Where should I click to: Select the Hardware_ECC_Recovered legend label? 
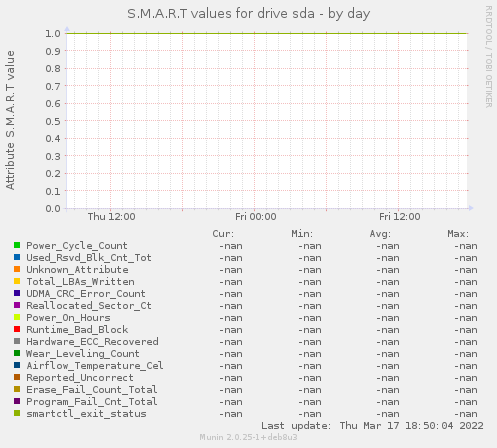(92, 342)
